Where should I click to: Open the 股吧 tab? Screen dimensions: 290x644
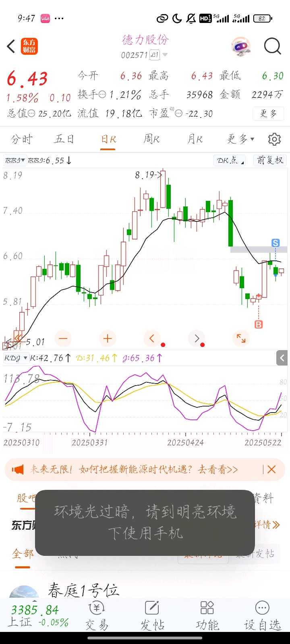[26, 498]
